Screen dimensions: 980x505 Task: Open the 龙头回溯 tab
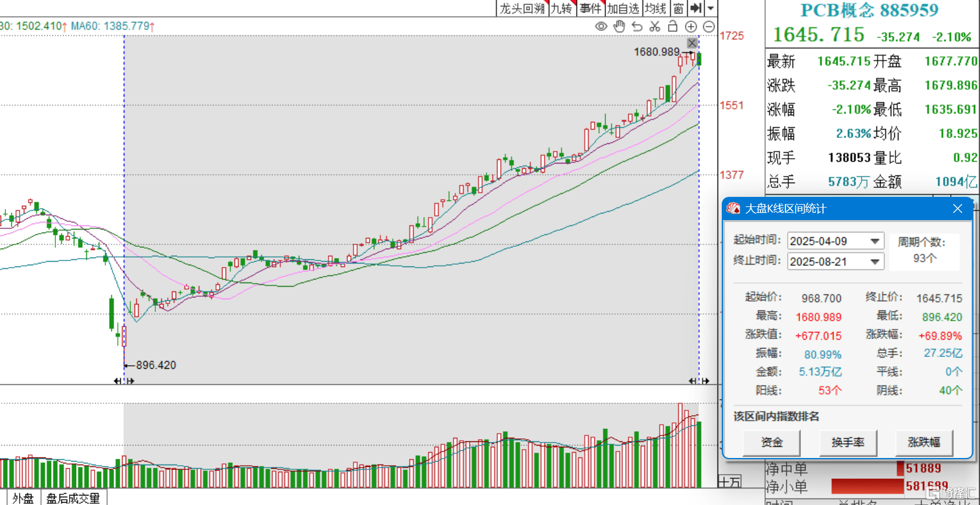pos(522,8)
